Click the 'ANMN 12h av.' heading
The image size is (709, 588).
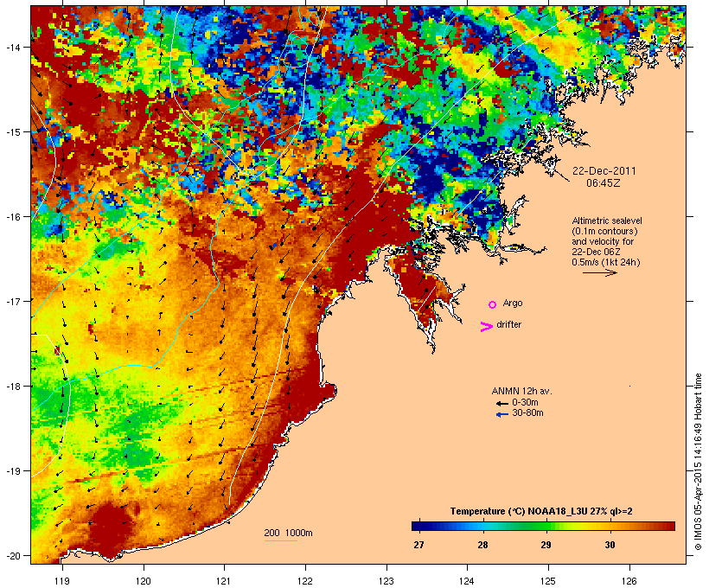(521, 391)
